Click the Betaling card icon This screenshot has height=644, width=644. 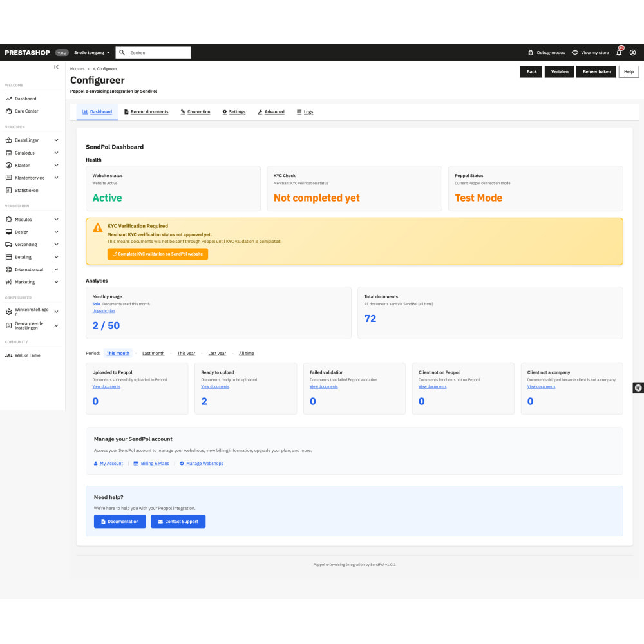click(8, 257)
